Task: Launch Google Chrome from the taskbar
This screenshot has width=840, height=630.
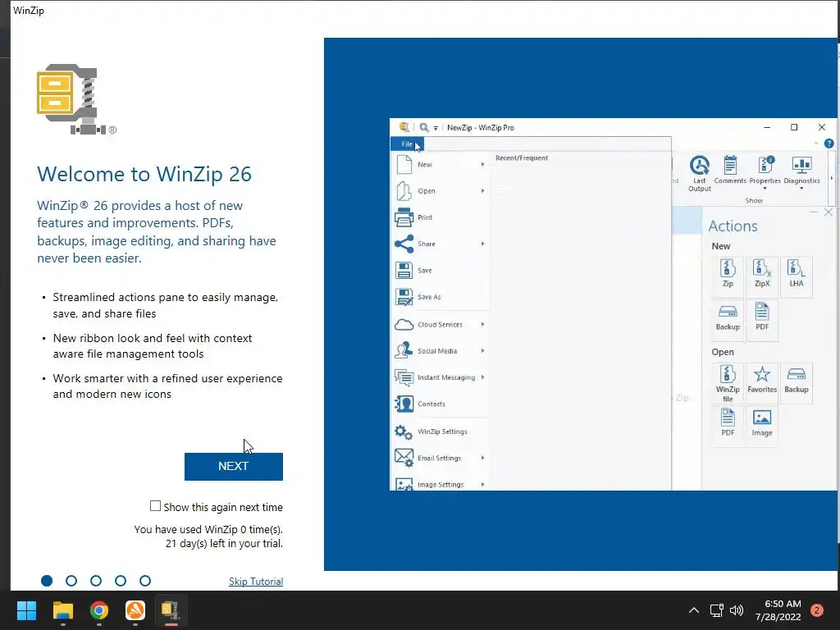Action: pyautogui.click(x=99, y=610)
